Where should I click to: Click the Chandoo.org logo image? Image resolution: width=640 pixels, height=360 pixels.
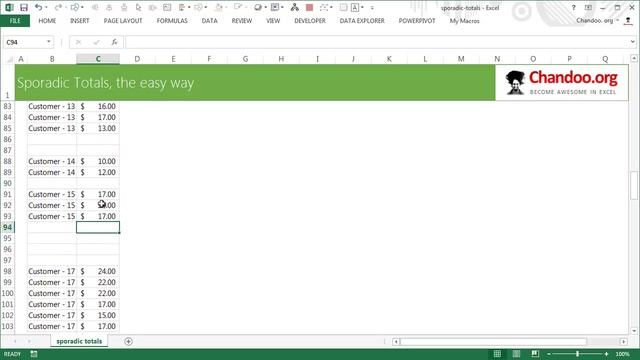[x=562, y=82]
